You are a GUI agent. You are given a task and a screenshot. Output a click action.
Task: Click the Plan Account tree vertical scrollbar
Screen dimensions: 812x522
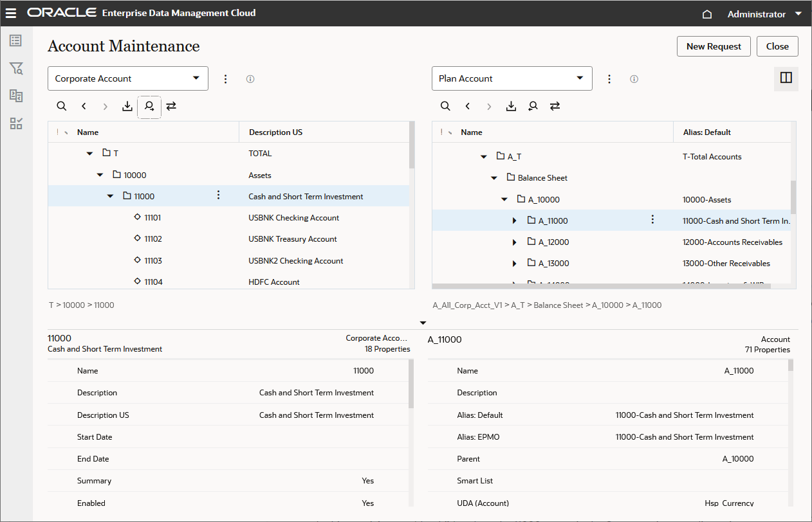[793, 197]
